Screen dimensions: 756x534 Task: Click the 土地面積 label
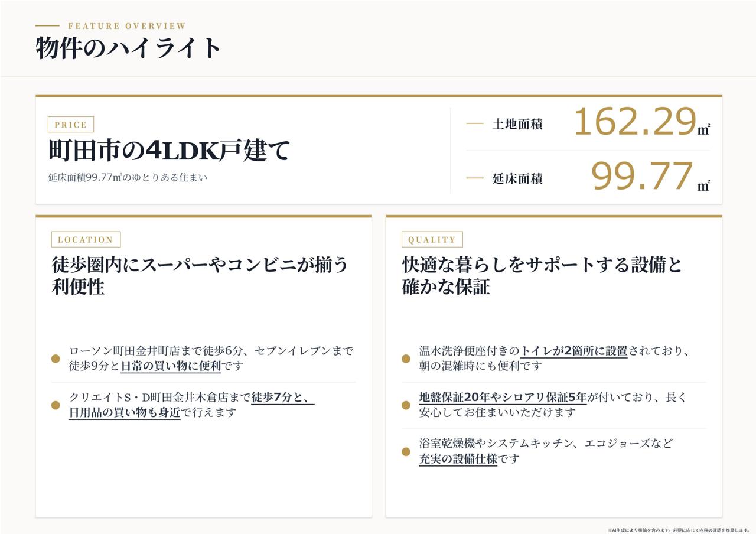(517, 124)
